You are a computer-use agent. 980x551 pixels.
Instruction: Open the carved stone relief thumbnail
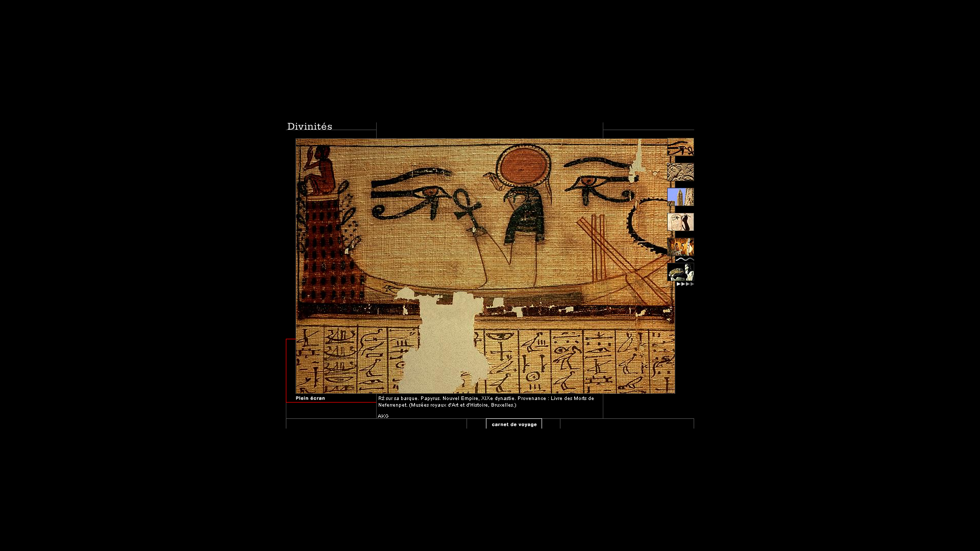680,172
